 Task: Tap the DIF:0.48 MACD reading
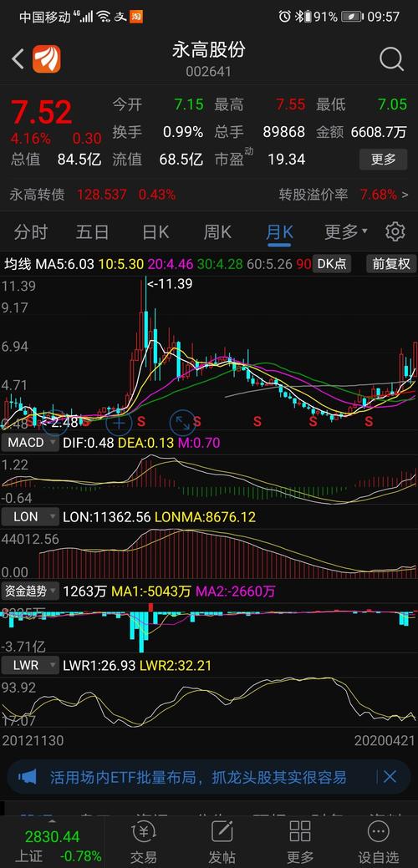point(89,443)
